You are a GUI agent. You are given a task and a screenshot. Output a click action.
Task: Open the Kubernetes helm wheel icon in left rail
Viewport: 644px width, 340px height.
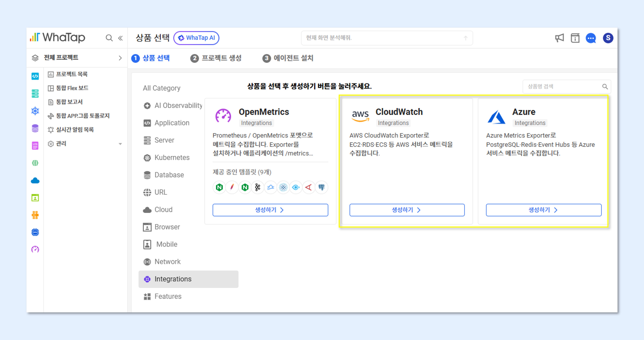(35, 111)
